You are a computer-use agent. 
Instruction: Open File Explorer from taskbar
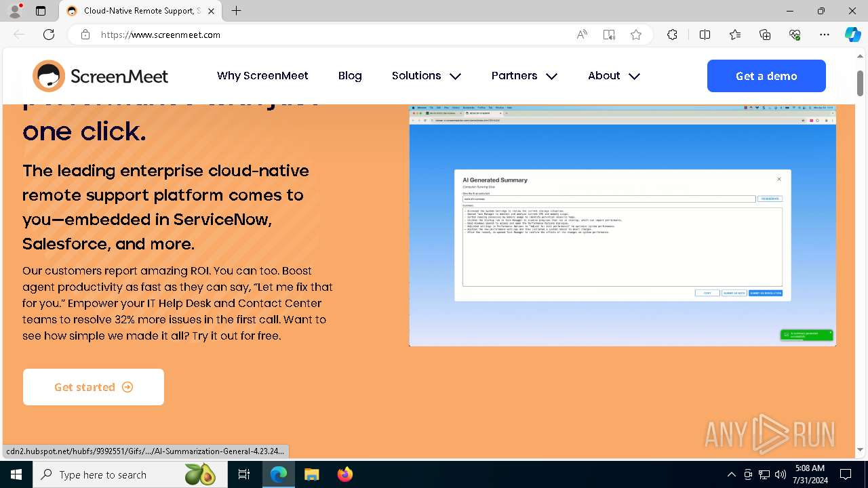[311, 474]
